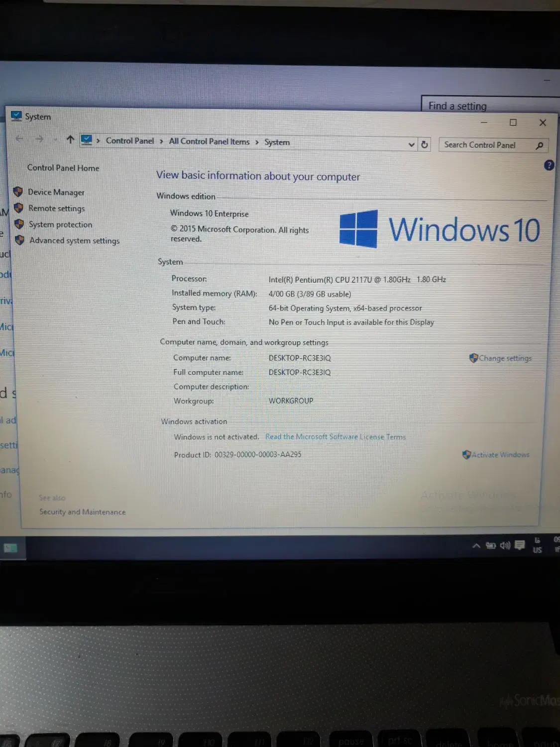Screen dimensions: 560x747
Task: Click the Back navigation arrow
Action: 19,139
